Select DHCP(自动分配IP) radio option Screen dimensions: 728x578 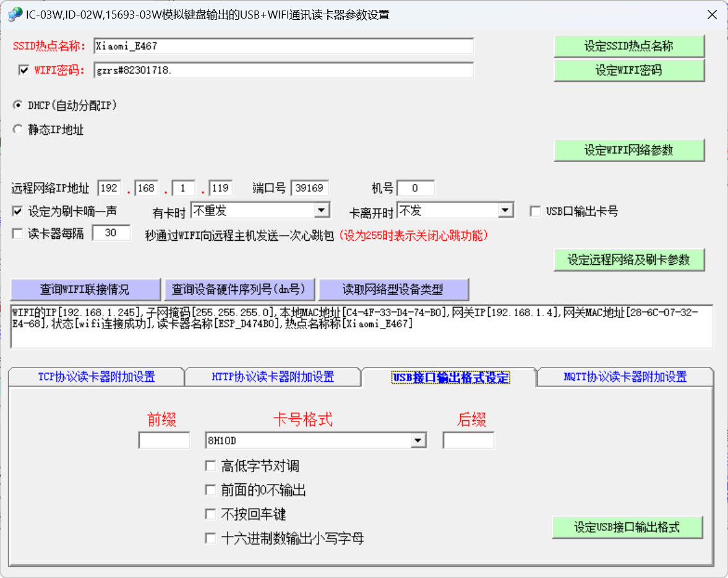[17, 105]
